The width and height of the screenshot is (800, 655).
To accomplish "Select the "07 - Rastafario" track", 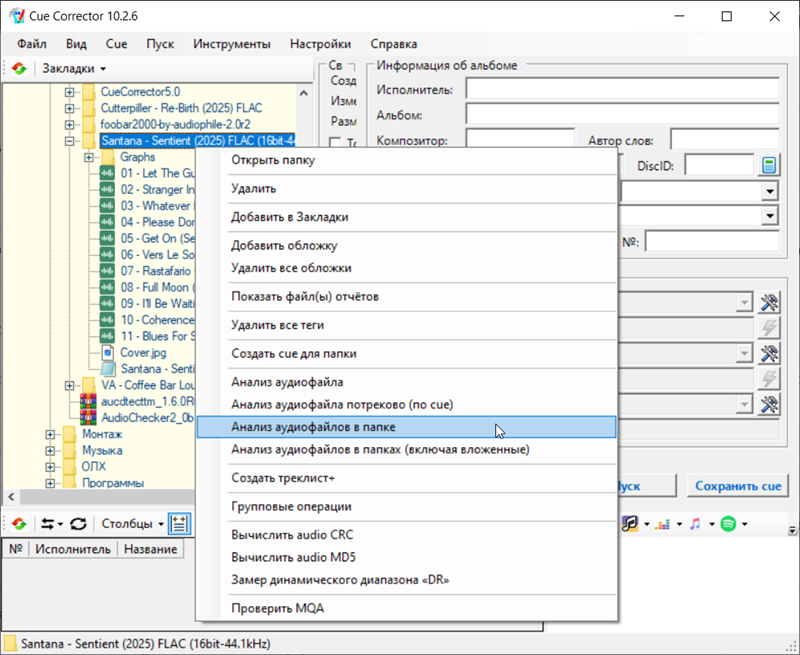I will [156, 271].
